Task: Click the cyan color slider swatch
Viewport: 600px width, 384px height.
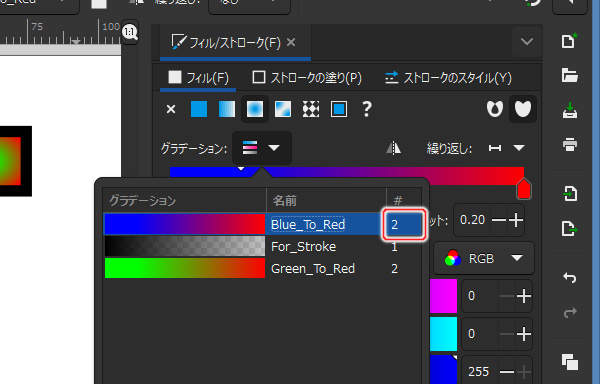Action: [x=443, y=334]
